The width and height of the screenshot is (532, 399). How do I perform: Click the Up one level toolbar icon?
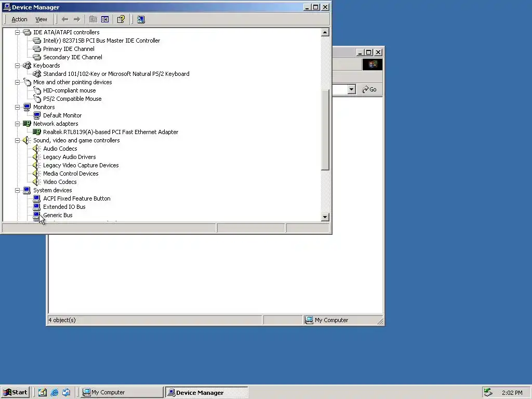93,19
